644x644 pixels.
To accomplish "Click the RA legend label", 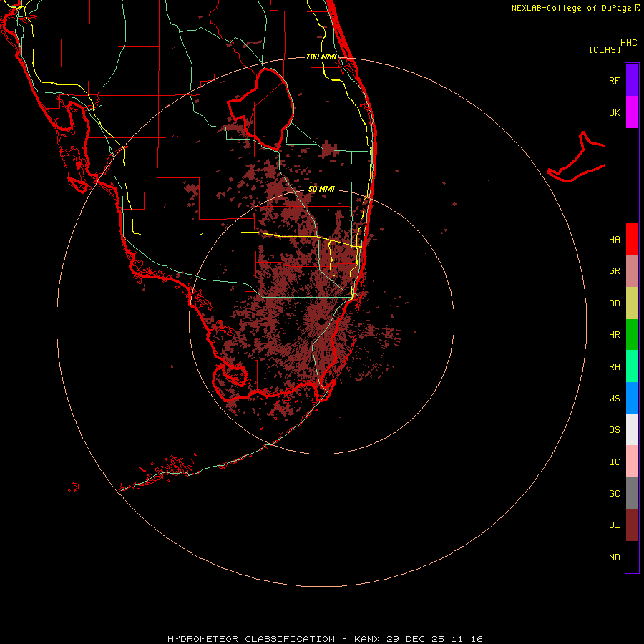I will (614, 367).
